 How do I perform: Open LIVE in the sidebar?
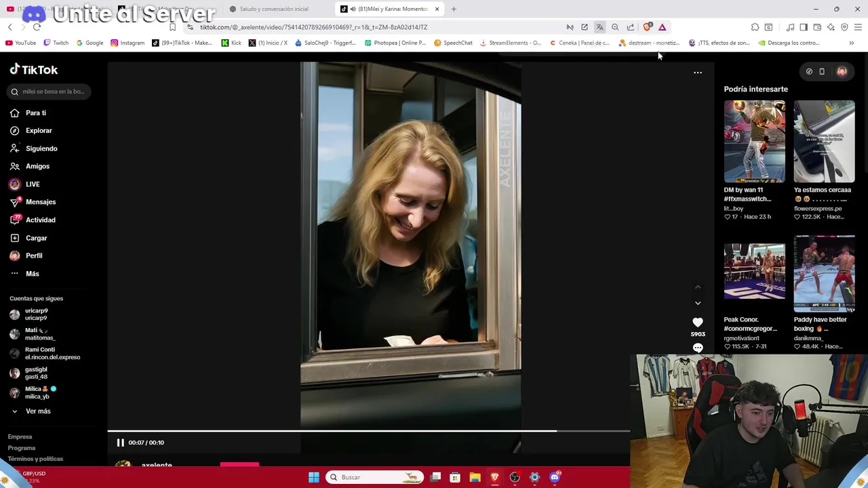click(x=25, y=184)
